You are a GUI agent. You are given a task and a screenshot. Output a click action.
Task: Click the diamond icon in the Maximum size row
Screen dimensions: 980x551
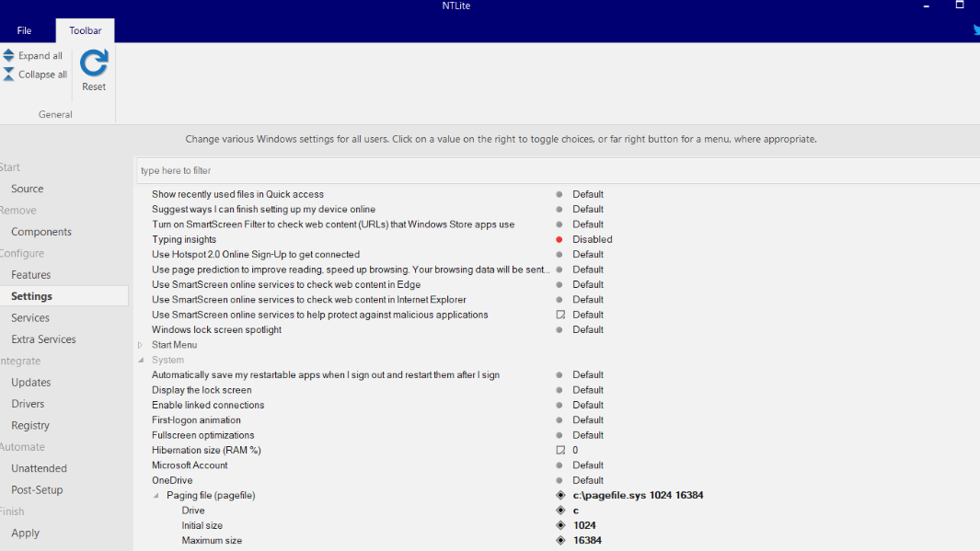[560, 540]
